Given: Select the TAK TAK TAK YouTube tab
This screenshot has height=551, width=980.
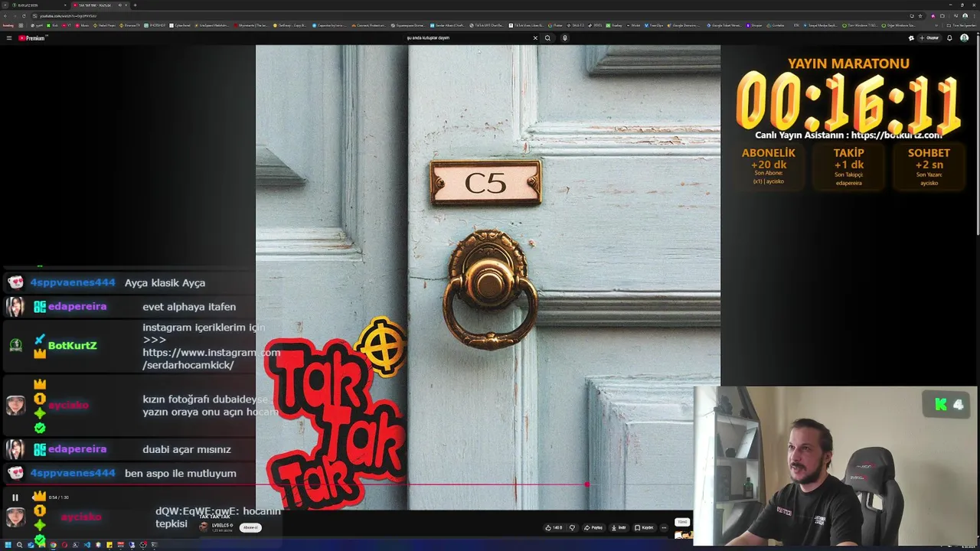Looking at the screenshot, I should [x=100, y=5].
